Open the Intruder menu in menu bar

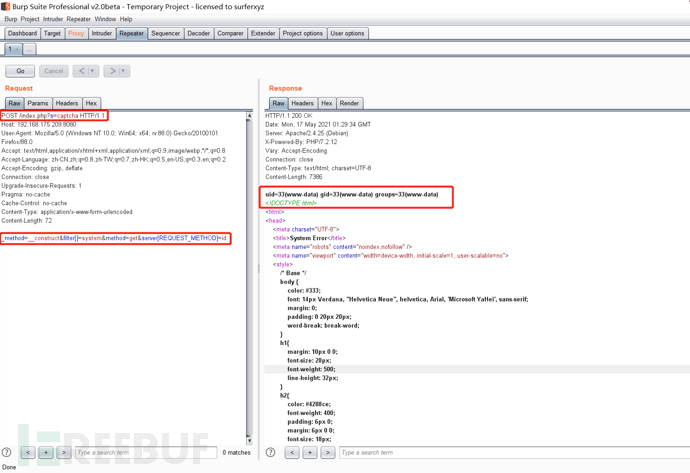pos(53,19)
